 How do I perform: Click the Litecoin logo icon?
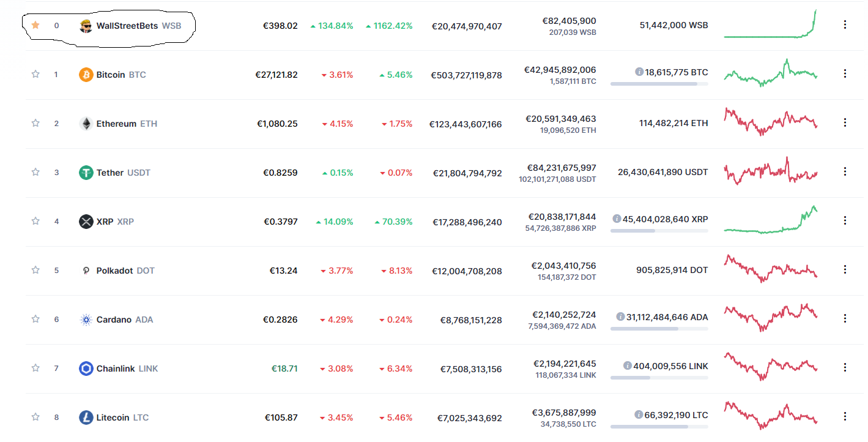coord(86,418)
